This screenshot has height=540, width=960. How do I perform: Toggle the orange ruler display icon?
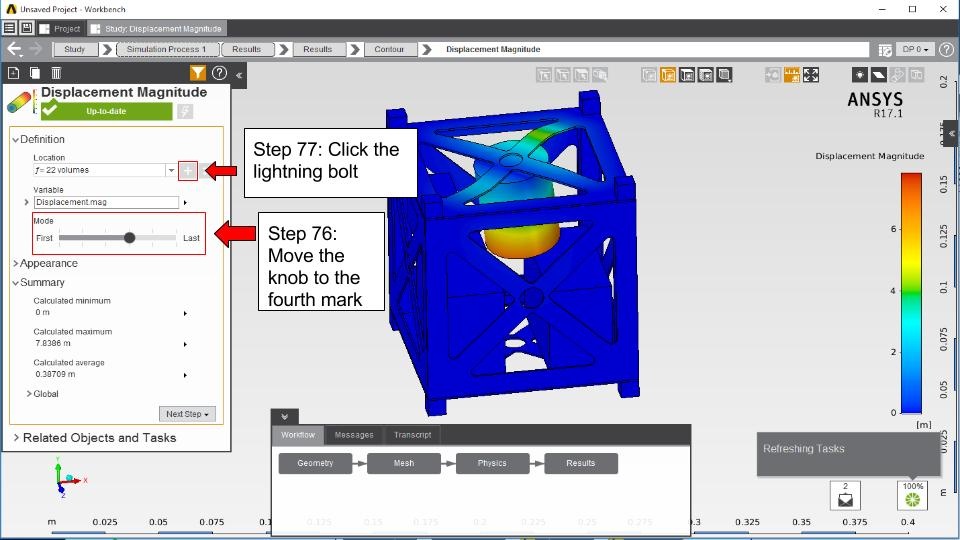(792, 75)
